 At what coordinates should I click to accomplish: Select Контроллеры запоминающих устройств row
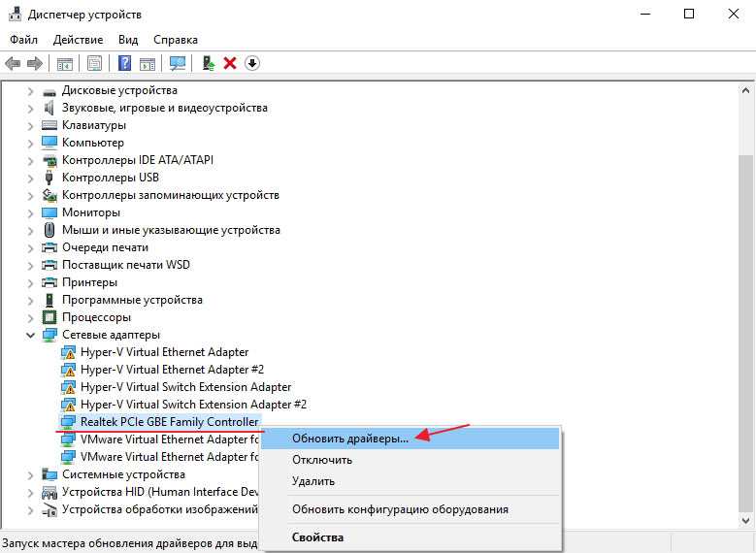pyautogui.click(x=171, y=195)
